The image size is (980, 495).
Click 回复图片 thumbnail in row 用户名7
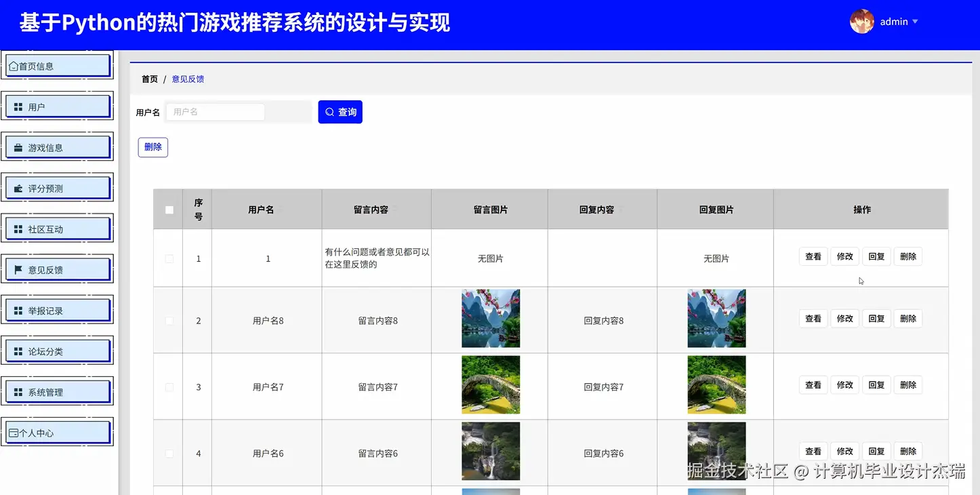(x=716, y=385)
